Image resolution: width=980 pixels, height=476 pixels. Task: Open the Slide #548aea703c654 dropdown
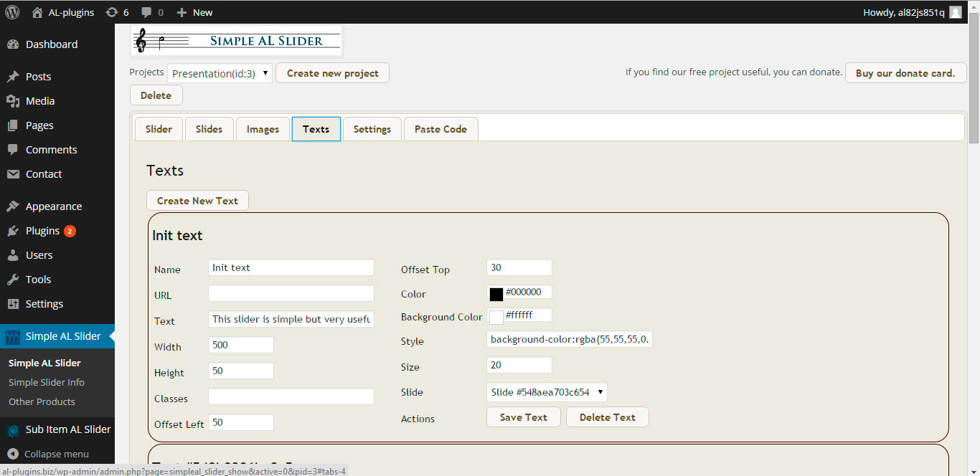547,392
